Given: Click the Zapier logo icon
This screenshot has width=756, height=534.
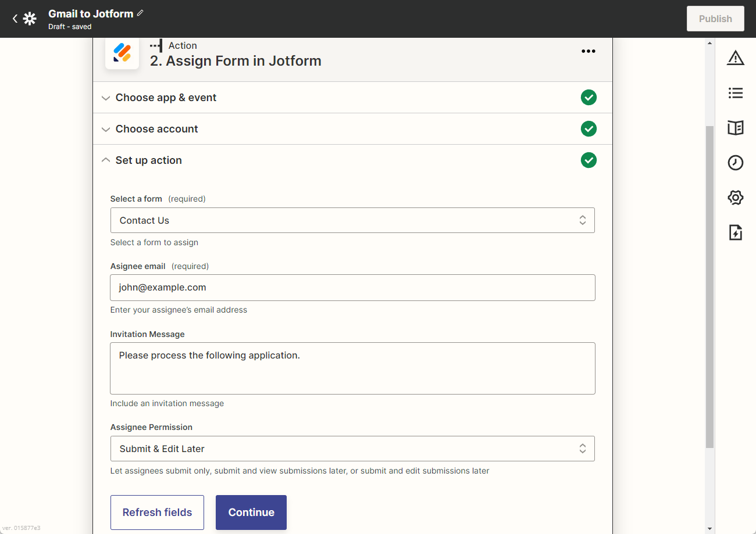Looking at the screenshot, I should [x=30, y=19].
